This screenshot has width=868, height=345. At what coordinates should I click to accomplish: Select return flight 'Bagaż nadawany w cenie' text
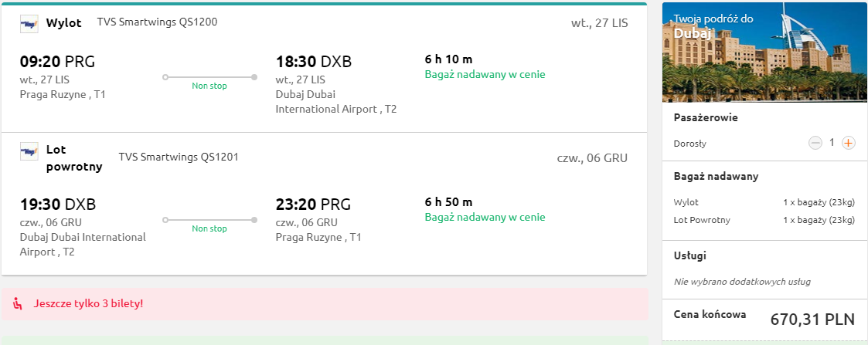(485, 217)
